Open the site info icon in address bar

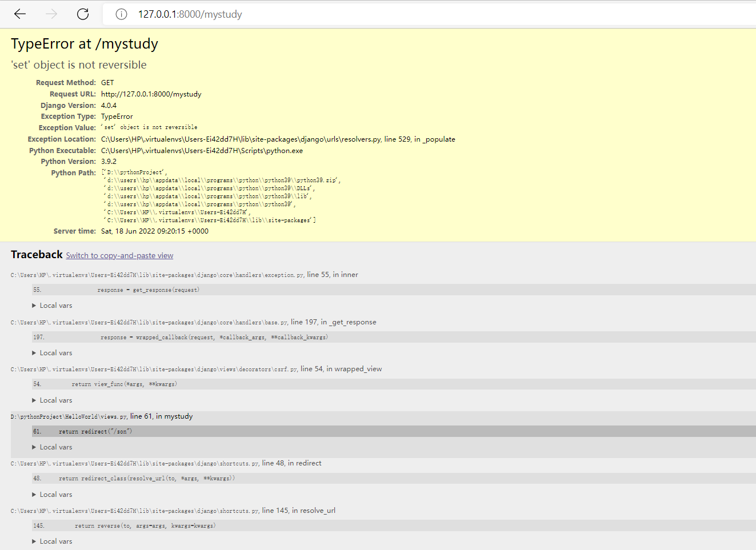point(121,14)
